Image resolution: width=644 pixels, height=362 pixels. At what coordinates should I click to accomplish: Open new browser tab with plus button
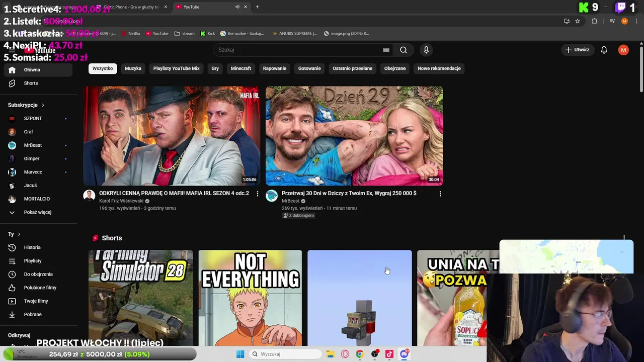point(258,7)
